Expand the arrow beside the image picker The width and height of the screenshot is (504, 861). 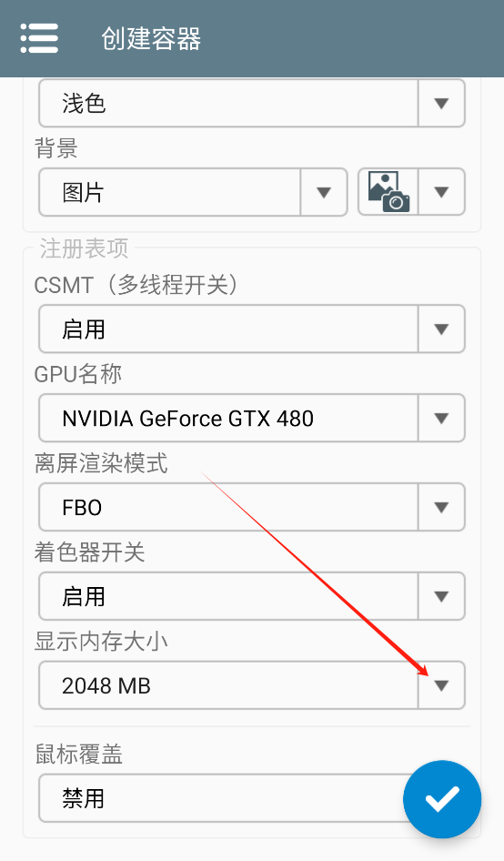tap(441, 192)
